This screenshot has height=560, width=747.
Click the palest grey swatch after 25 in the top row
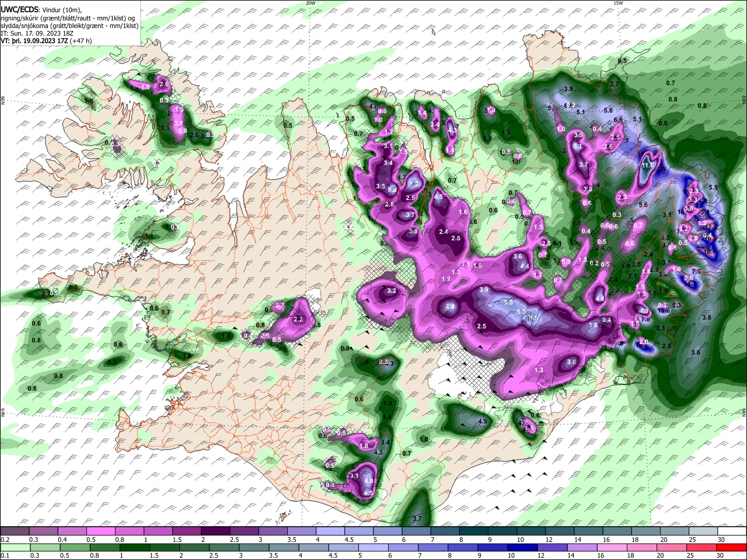pos(703,531)
